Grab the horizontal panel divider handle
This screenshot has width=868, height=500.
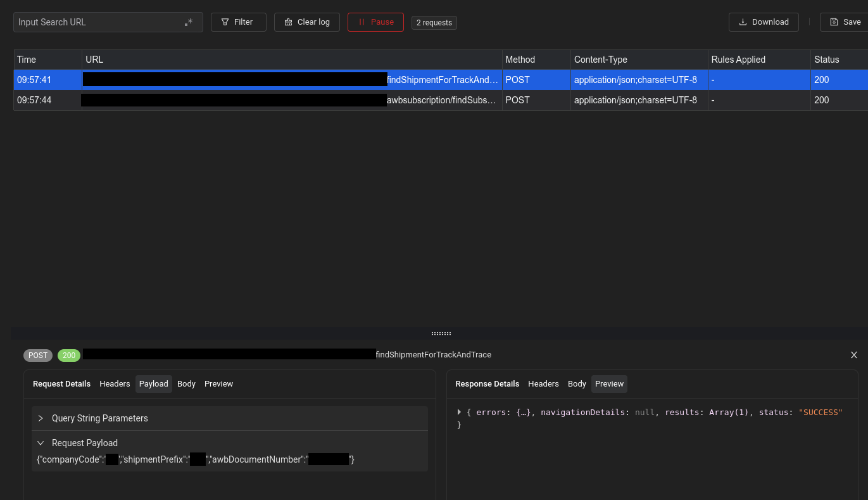tap(441, 333)
